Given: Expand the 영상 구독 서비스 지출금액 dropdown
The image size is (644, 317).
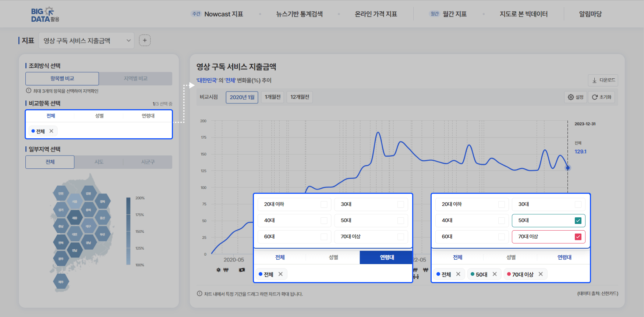Looking at the screenshot, I should 86,40.
